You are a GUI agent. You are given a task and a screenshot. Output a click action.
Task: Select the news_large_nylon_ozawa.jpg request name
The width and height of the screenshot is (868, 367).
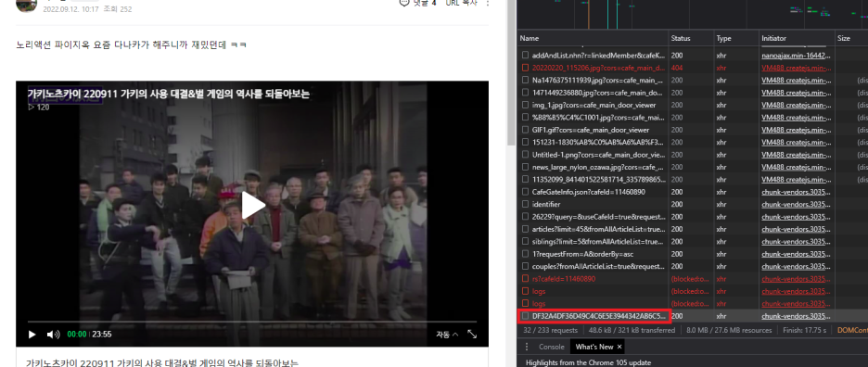point(598,167)
